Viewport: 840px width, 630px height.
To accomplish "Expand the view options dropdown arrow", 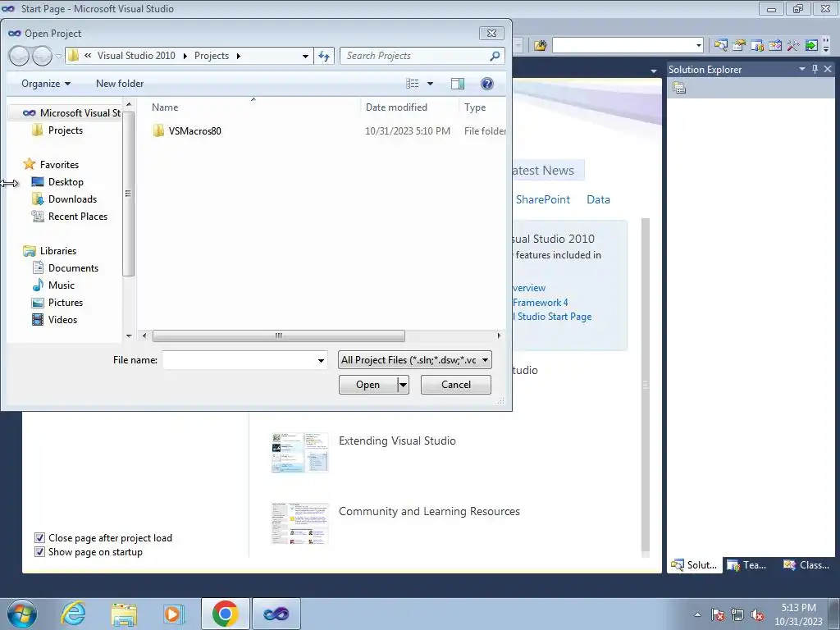I will click(x=430, y=84).
